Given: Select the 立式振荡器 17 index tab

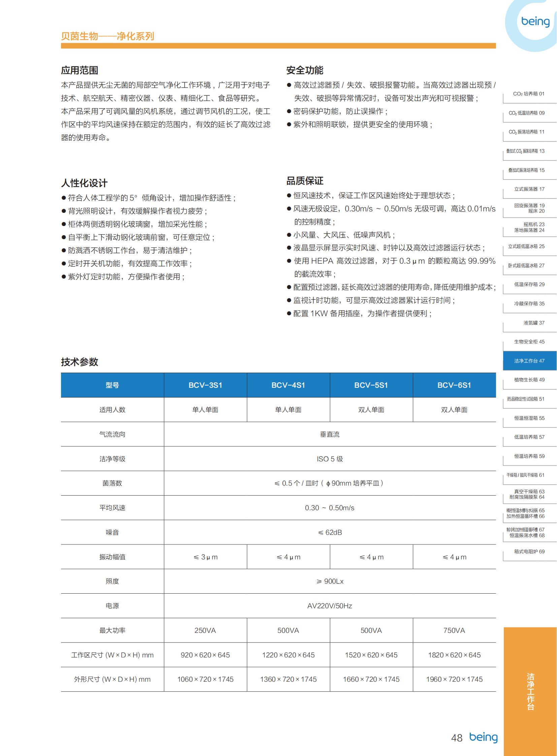Looking at the screenshot, I should [x=529, y=189].
